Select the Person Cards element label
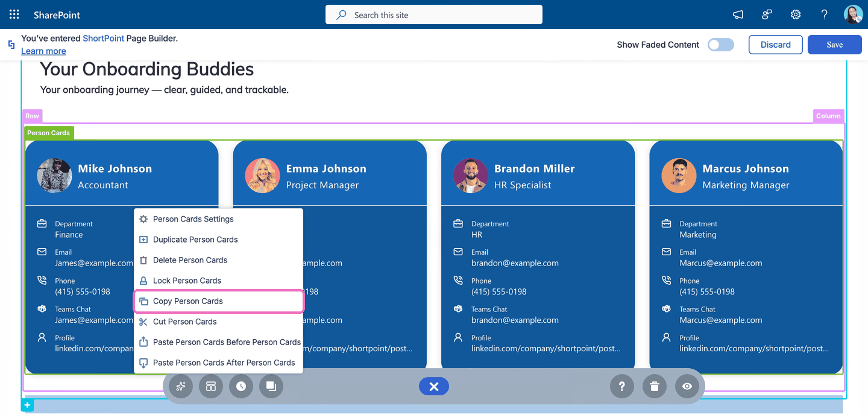The image size is (868, 414). point(49,133)
